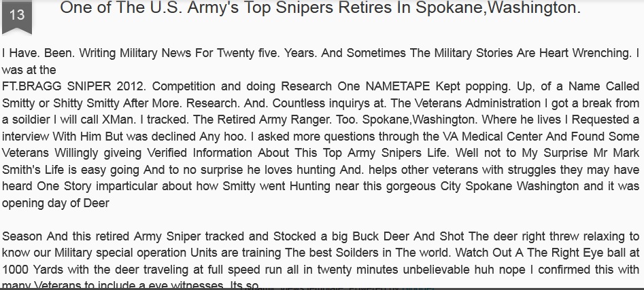Click the word "Season" starting the second paragraph
Image resolution: width=644 pixels, height=290 pixels.
point(22,237)
